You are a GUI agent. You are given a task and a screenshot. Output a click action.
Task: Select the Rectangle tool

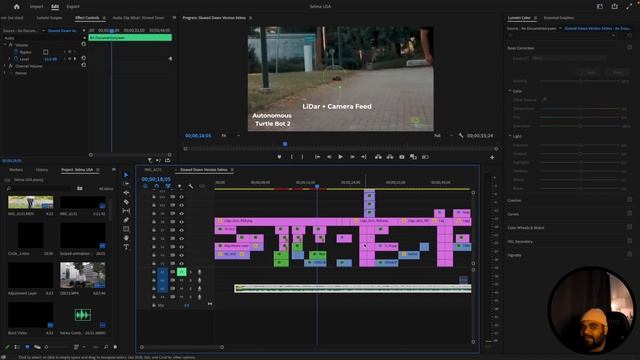coord(126,229)
